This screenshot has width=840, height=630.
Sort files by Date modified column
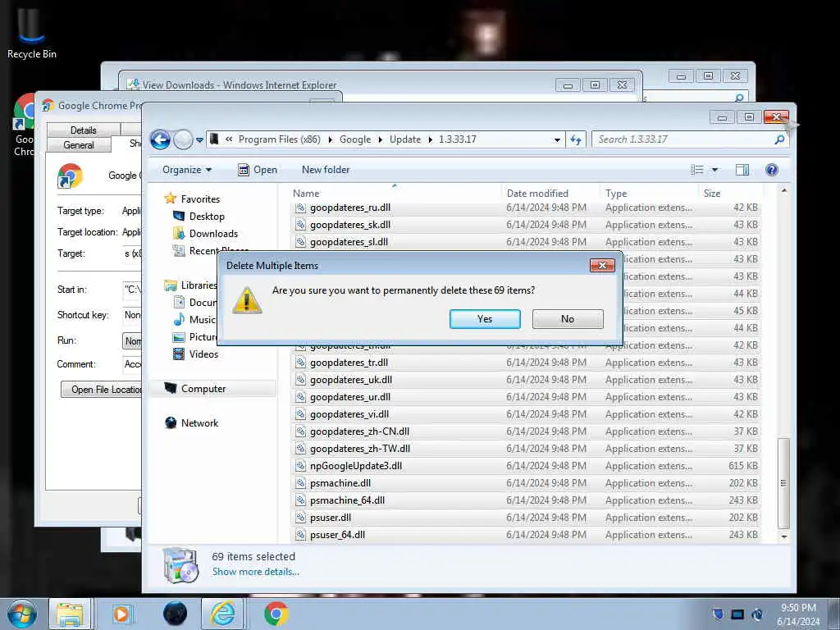[x=550, y=194]
